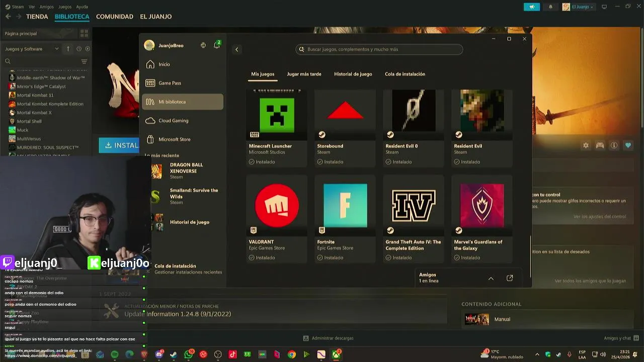Click the blue INSTALAR button in Steam

click(119, 145)
